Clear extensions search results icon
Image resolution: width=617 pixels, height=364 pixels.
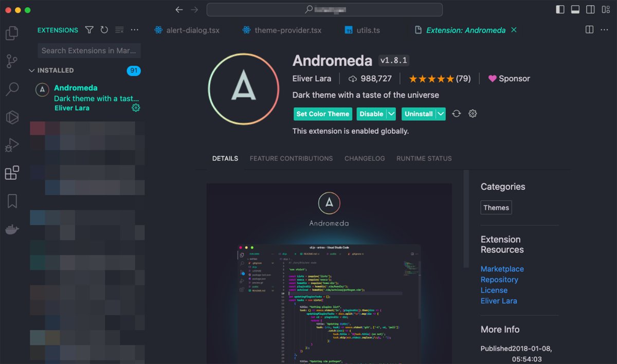[119, 30]
